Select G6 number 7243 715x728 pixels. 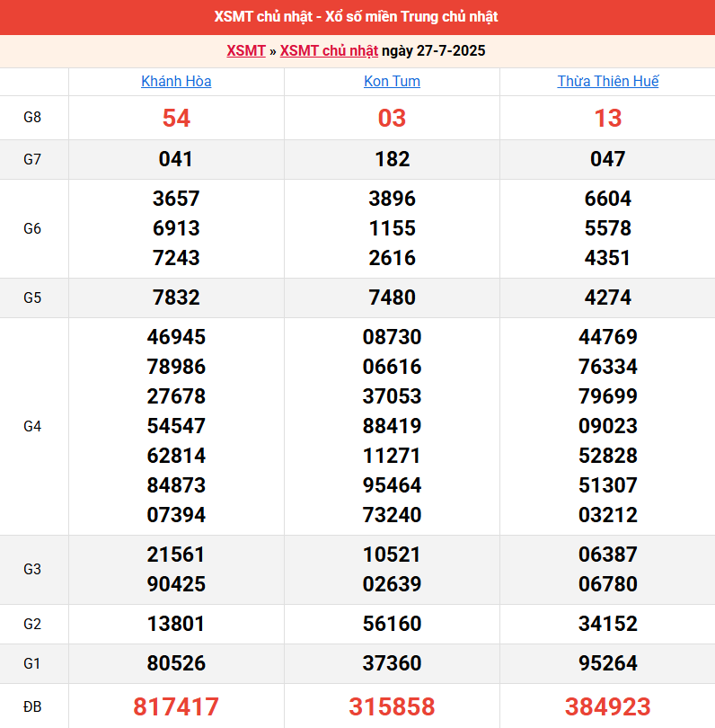pyautogui.click(x=176, y=258)
